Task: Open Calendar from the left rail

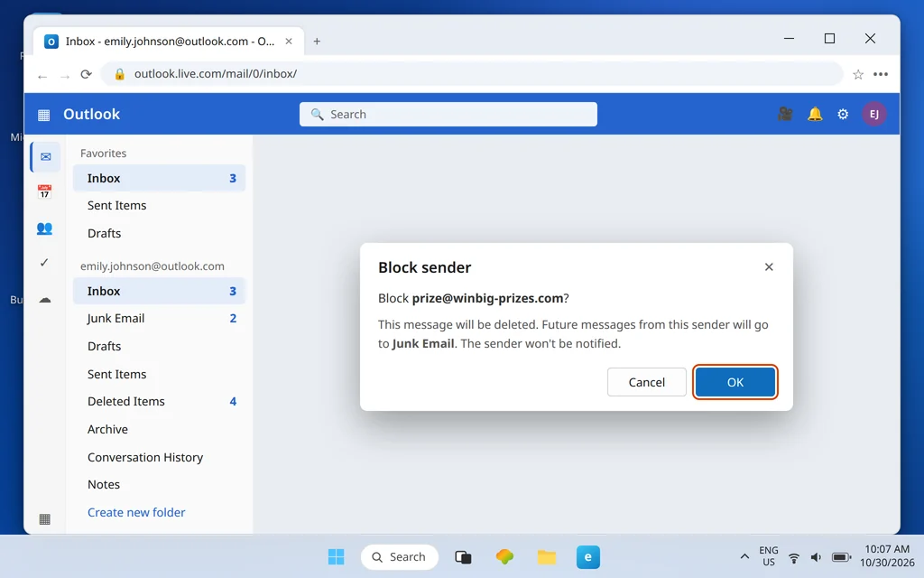Action: click(44, 191)
